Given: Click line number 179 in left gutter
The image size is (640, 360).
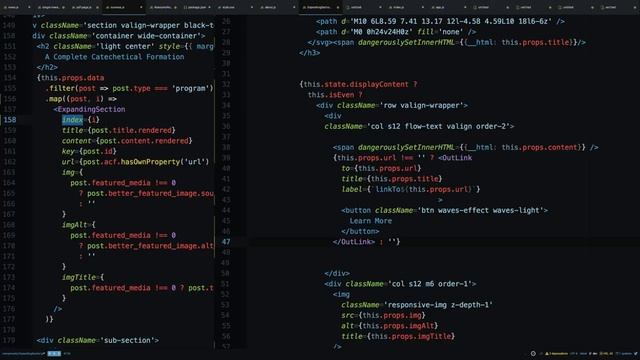Looking at the screenshot, I should [9, 340].
